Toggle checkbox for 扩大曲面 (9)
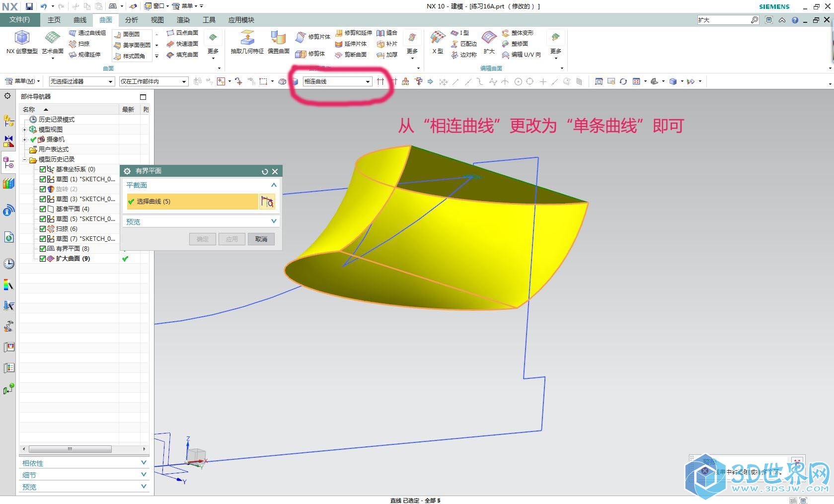 (x=43, y=259)
